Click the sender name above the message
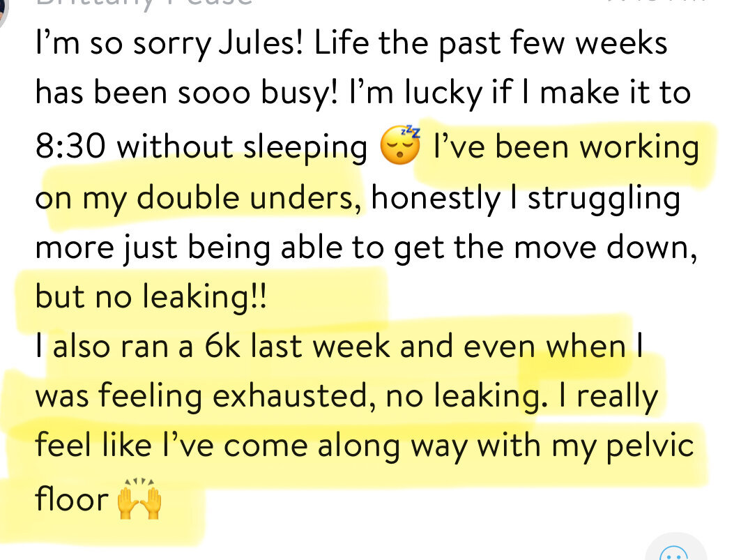The image size is (741, 560). pyautogui.click(x=143, y=3)
